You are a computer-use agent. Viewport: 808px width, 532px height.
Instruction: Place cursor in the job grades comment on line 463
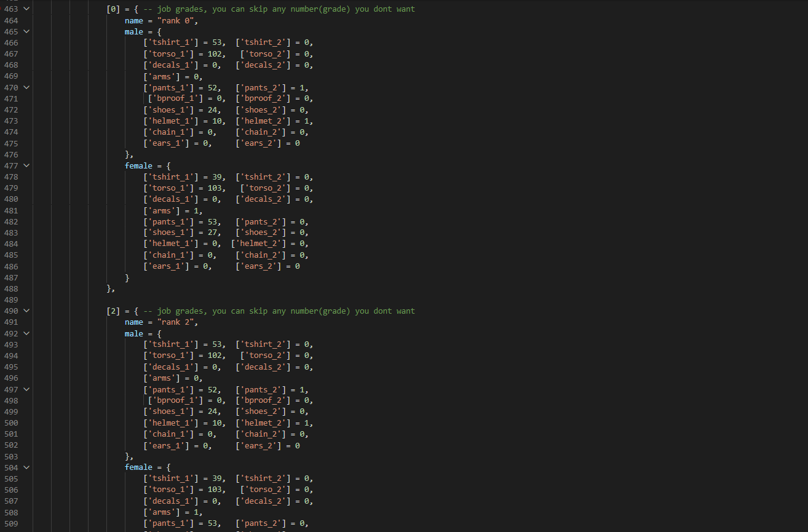(x=279, y=9)
